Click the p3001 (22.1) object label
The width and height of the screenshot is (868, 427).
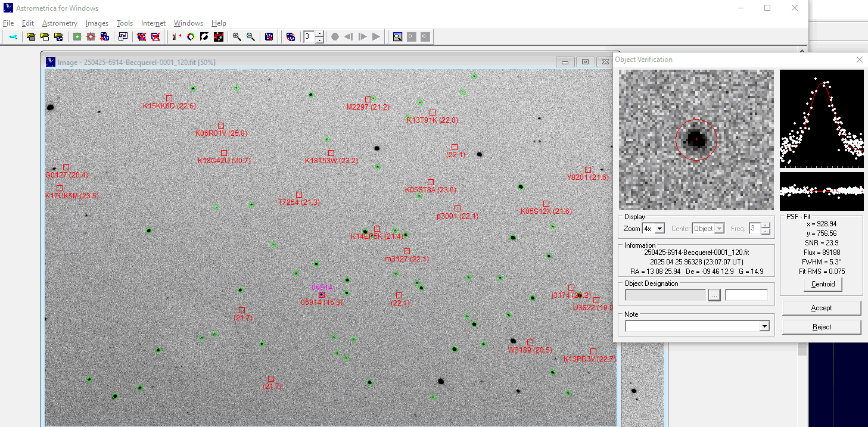coord(458,216)
